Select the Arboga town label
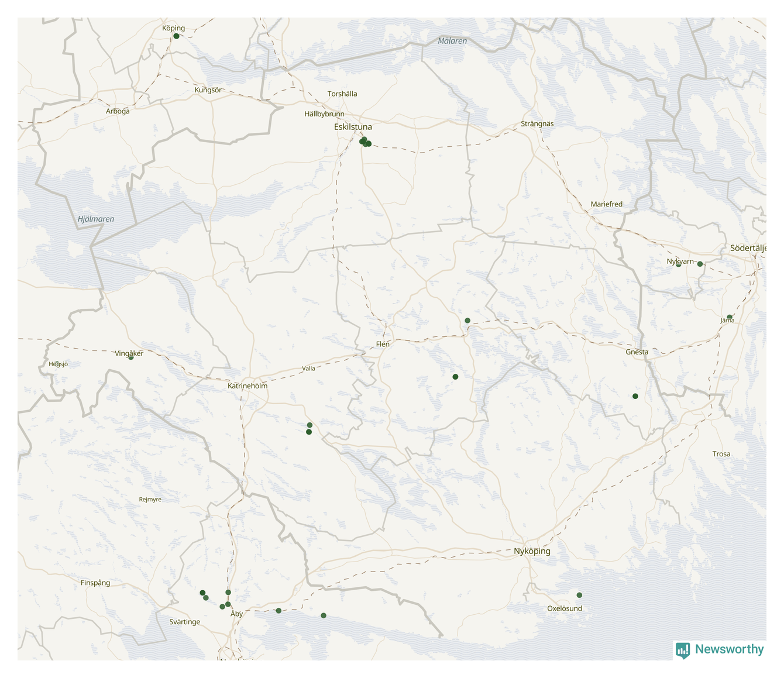This screenshot has width=784, height=678. pyautogui.click(x=118, y=111)
